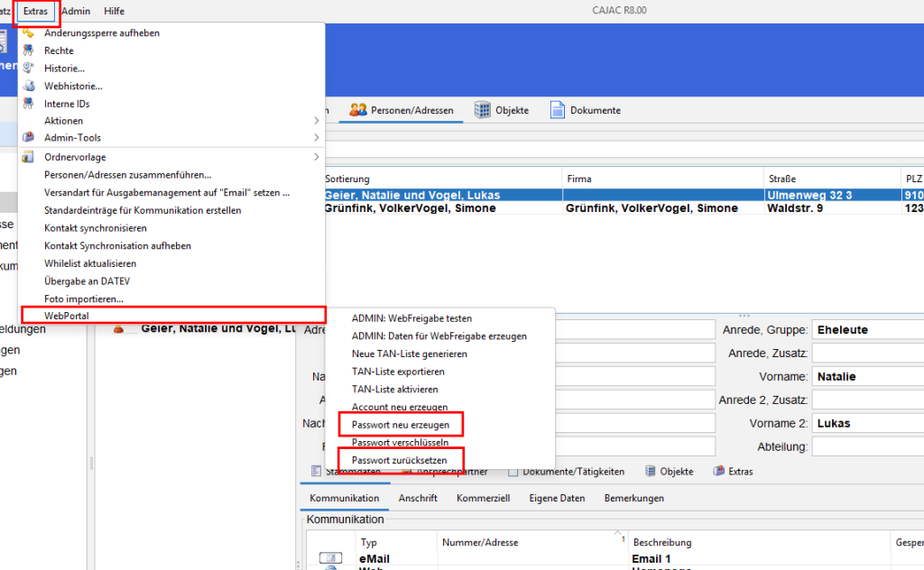Expand the Aktionen submenu arrow
The height and width of the screenshot is (570, 924).
[x=316, y=121]
